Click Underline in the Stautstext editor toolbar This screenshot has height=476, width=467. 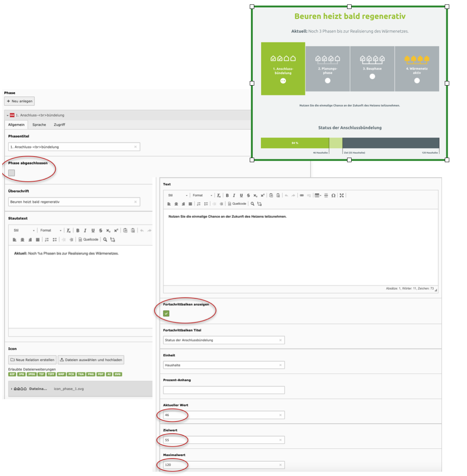pos(93,231)
